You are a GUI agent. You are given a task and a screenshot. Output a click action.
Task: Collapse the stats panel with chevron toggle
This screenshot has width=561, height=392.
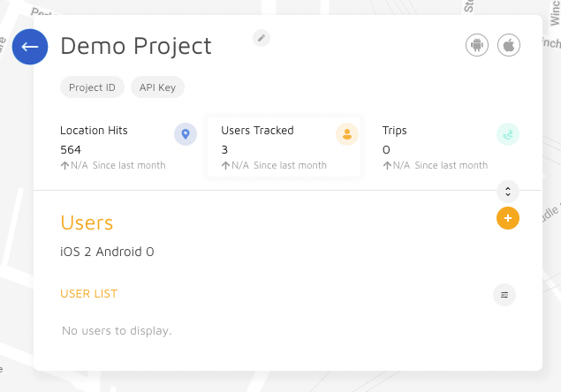508,191
